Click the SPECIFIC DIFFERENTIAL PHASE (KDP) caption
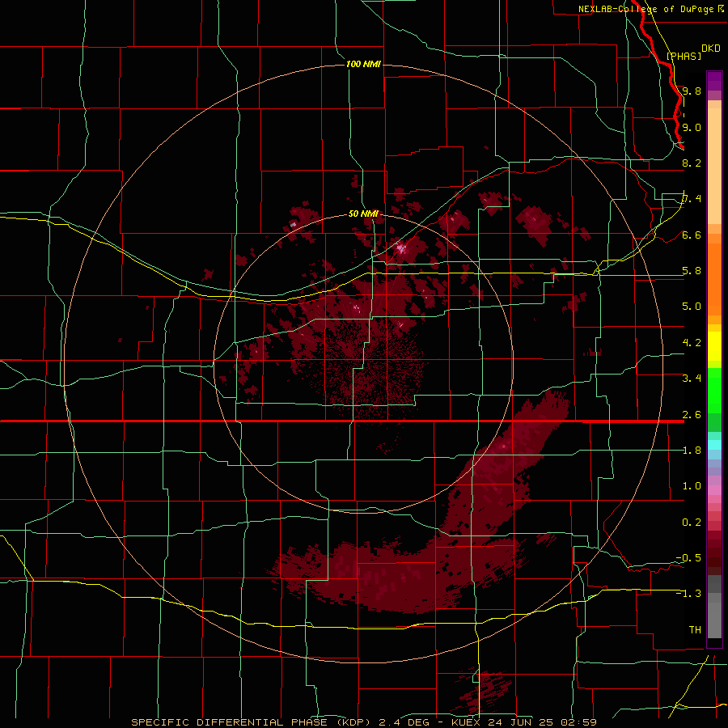728x728 pixels. pyautogui.click(x=251, y=722)
